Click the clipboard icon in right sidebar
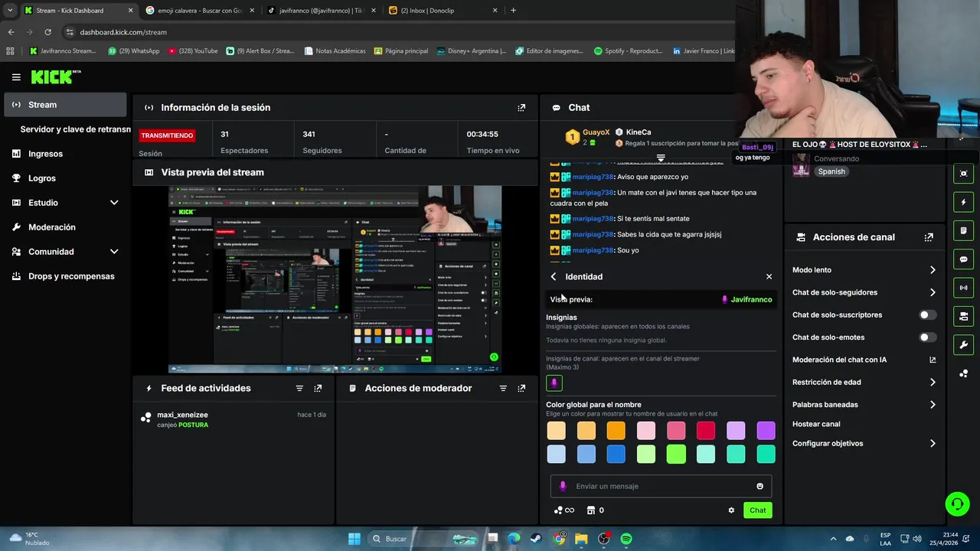This screenshot has width=980, height=551. pos(963,230)
